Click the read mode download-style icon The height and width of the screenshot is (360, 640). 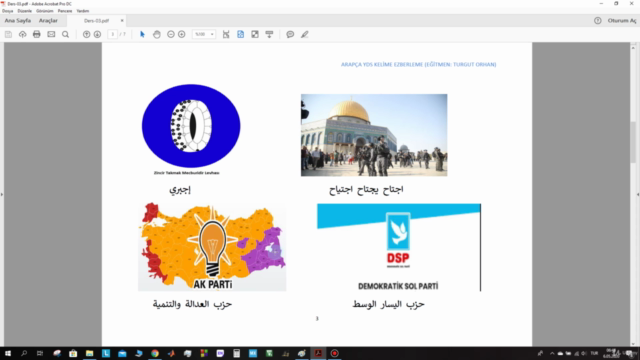pos(269,34)
